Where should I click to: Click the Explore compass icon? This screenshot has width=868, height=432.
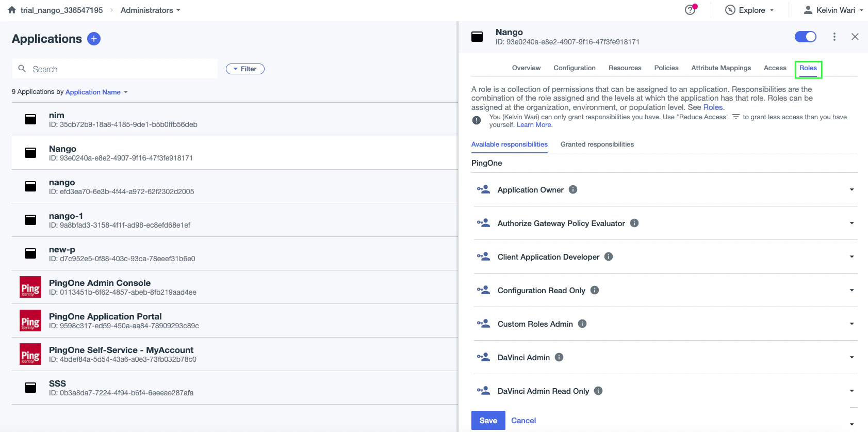click(730, 10)
